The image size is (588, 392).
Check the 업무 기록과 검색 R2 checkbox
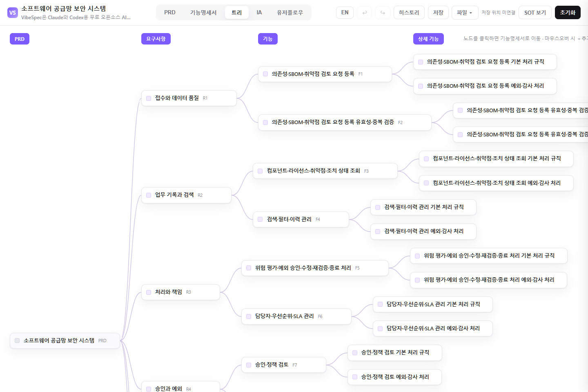149,195
